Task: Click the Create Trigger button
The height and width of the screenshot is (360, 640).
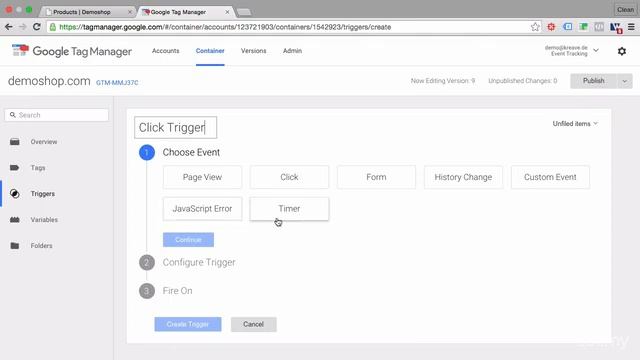Action: (188, 324)
